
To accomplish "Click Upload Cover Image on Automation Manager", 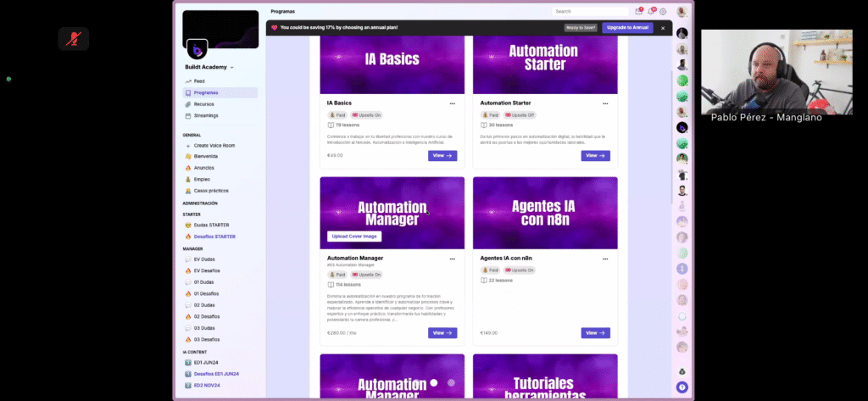I will pos(354,237).
